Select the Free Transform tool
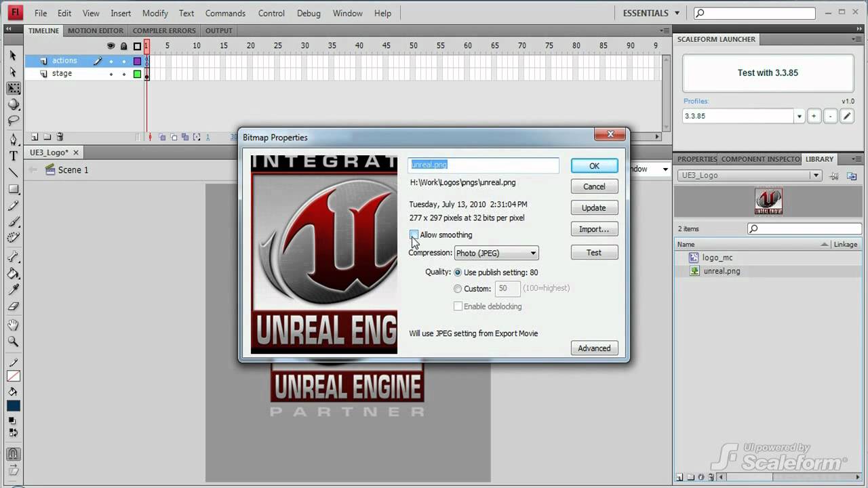This screenshot has height=488, width=868. (x=13, y=88)
